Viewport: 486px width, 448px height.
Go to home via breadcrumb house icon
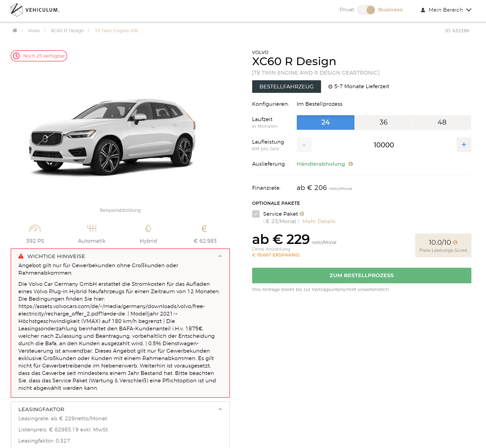tap(15, 30)
